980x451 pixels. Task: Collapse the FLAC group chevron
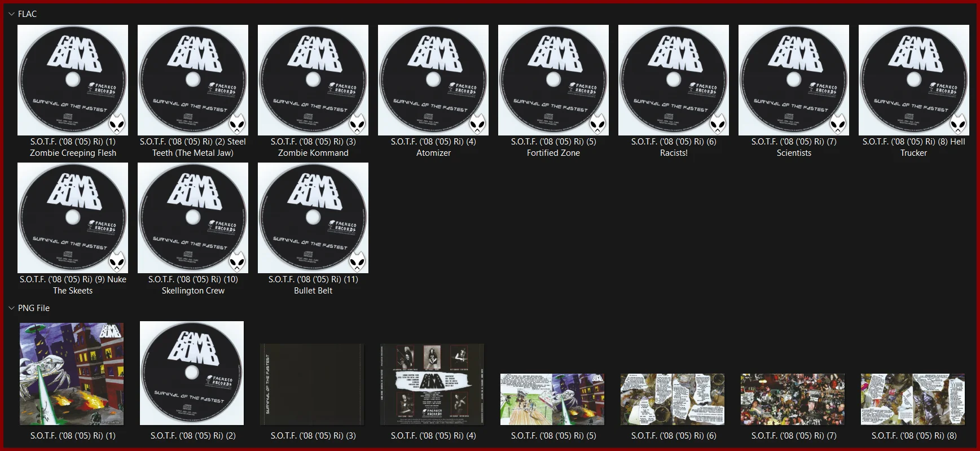click(11, 14)
